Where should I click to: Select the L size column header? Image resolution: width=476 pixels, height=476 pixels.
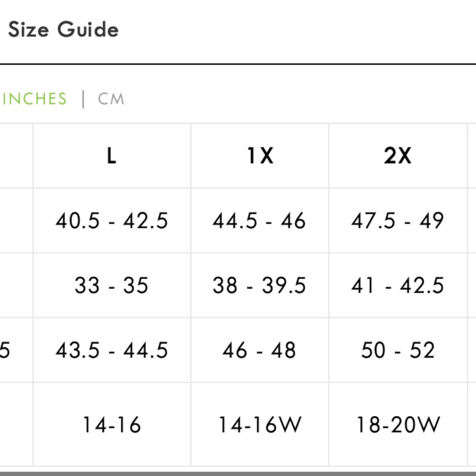click(x=112, y=156)
